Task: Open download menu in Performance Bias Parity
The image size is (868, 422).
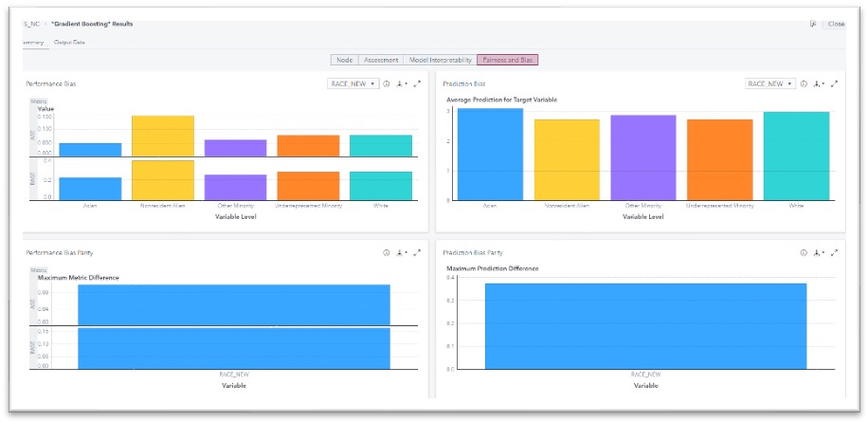Action: pos(402,252)
